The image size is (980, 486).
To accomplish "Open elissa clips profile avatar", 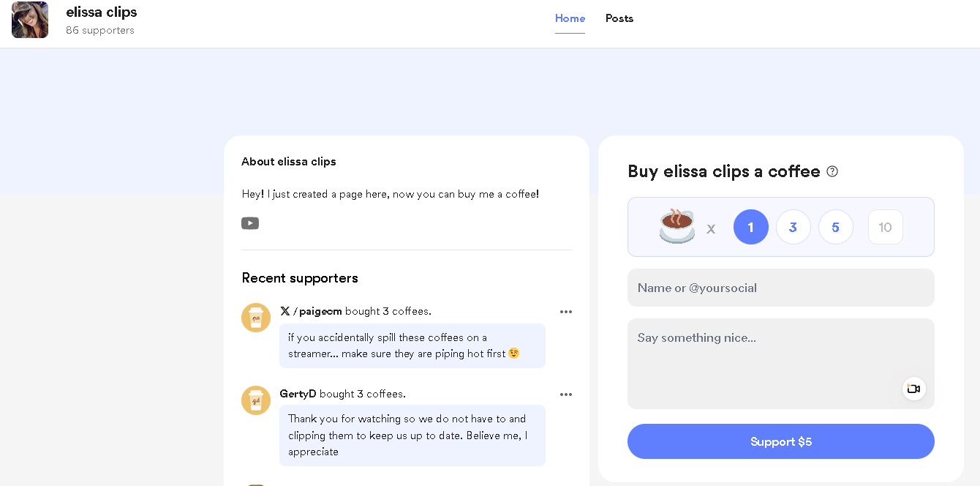I will [x=30, y=20].
